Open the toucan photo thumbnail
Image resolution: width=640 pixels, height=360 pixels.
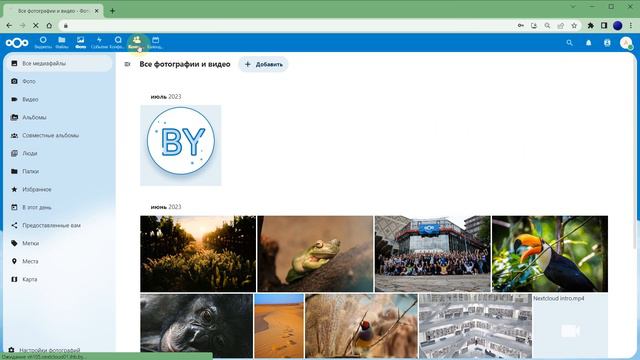pyautogui.click(x=550, y=253)
